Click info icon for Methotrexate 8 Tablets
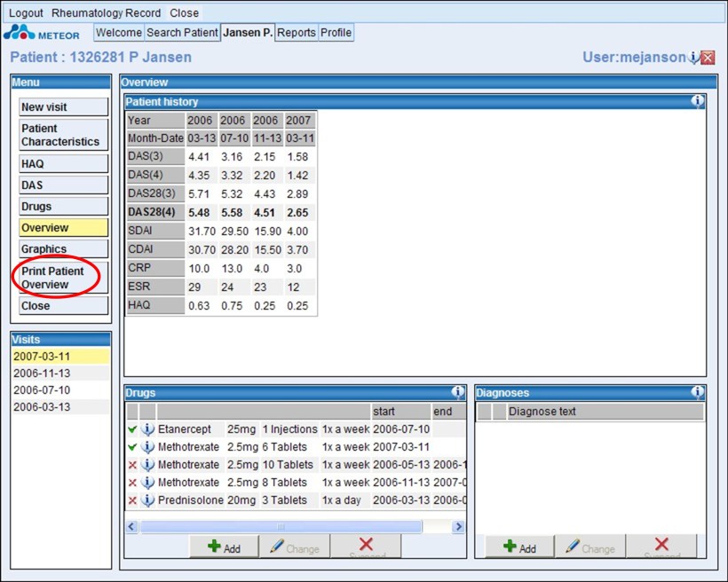Image resolution: width=728 pixels, height=582 pixels. pos(147,483)
